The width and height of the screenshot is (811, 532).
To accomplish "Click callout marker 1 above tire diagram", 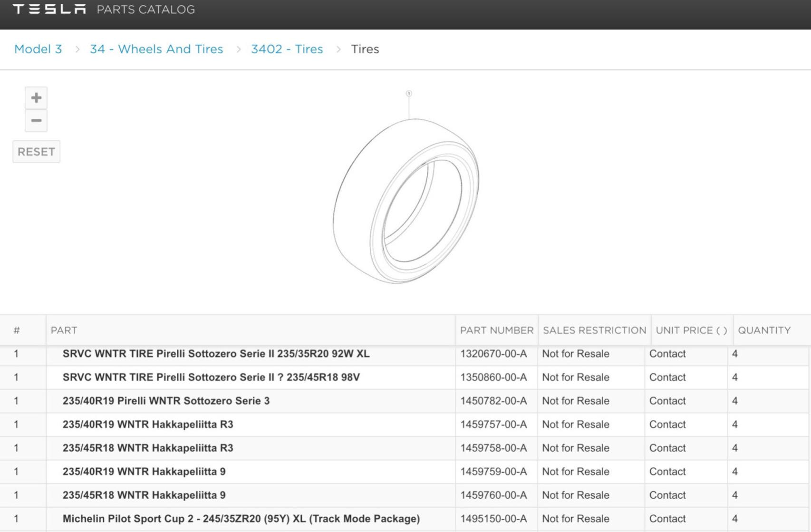I will pyautogui.click(x=409, y=94).
